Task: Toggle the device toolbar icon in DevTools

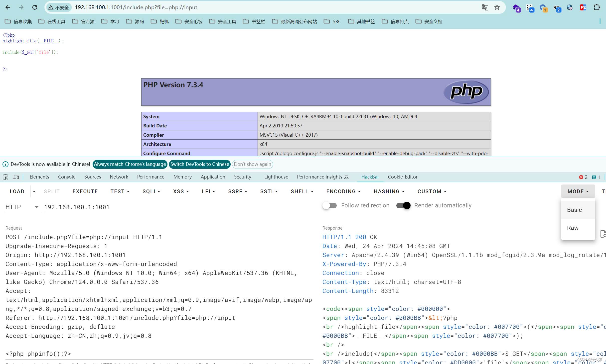Action: 16,177
